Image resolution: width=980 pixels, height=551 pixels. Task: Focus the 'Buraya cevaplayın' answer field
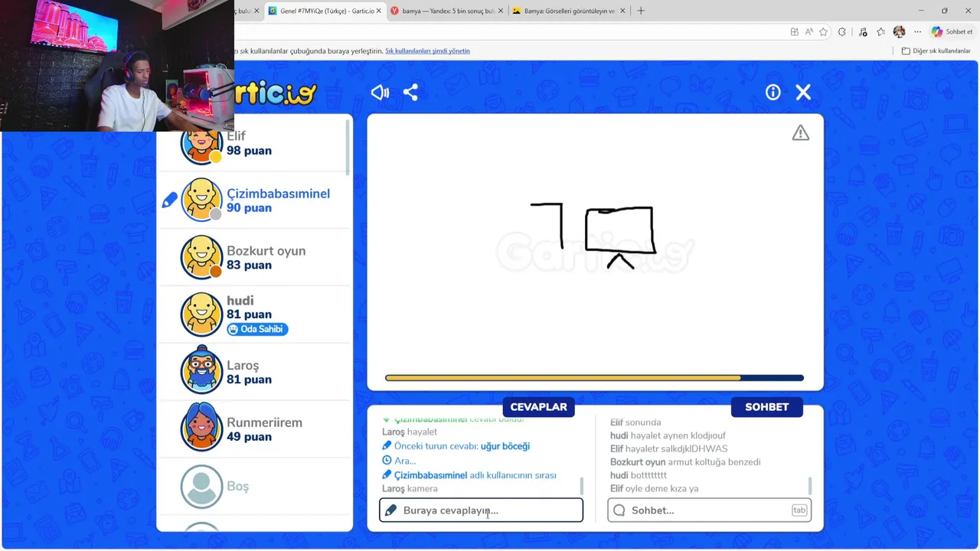481,510
